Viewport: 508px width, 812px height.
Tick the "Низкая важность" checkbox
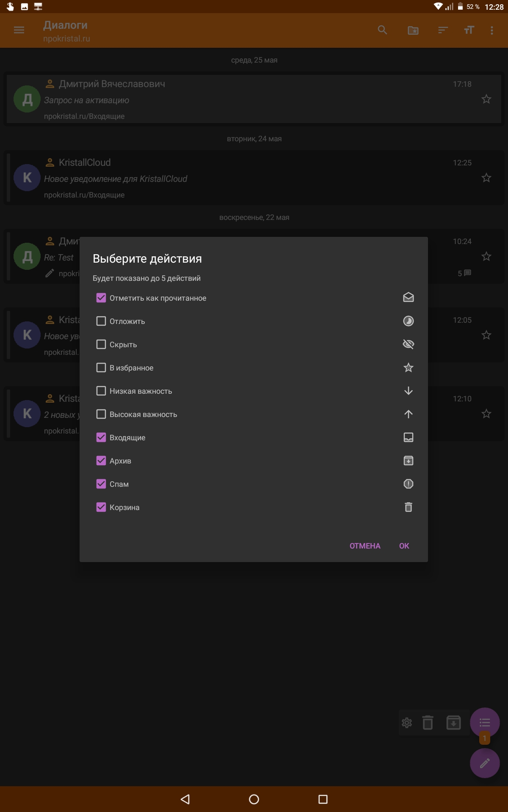[x=101, y=391]
